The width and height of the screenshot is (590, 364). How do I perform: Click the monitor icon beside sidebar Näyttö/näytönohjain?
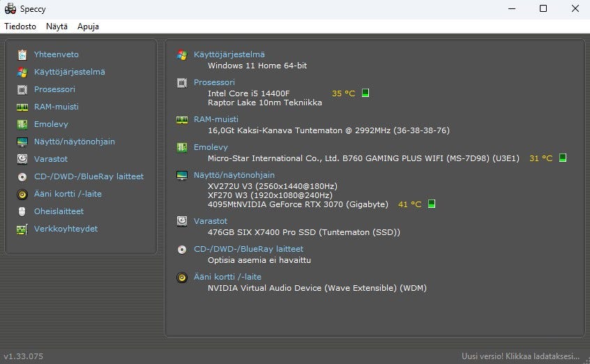[x=22, y=142]
